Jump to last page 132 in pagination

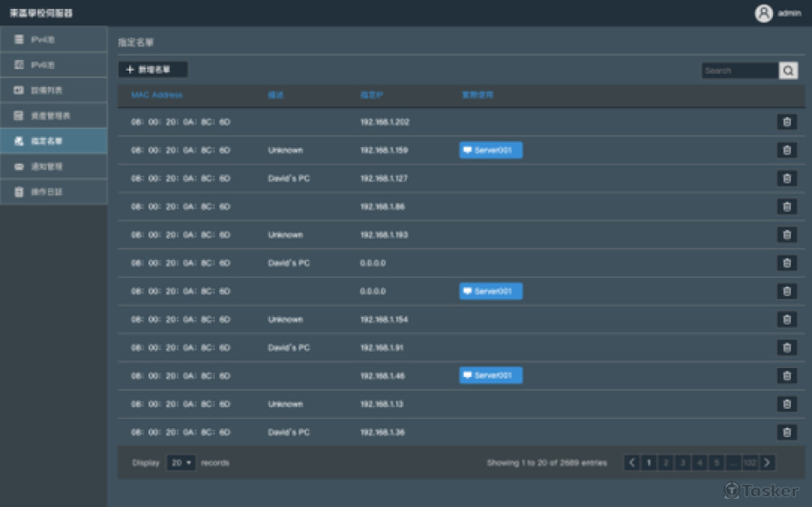coord(749,462)
